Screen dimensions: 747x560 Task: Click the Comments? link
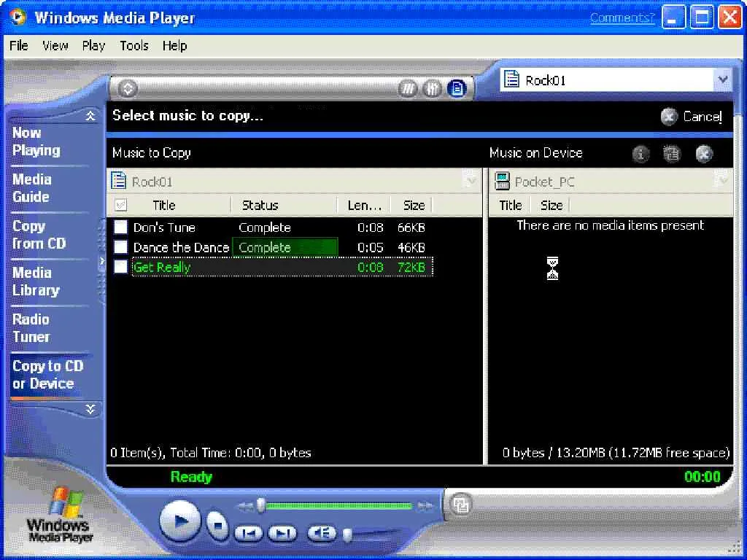coord(622,17)
